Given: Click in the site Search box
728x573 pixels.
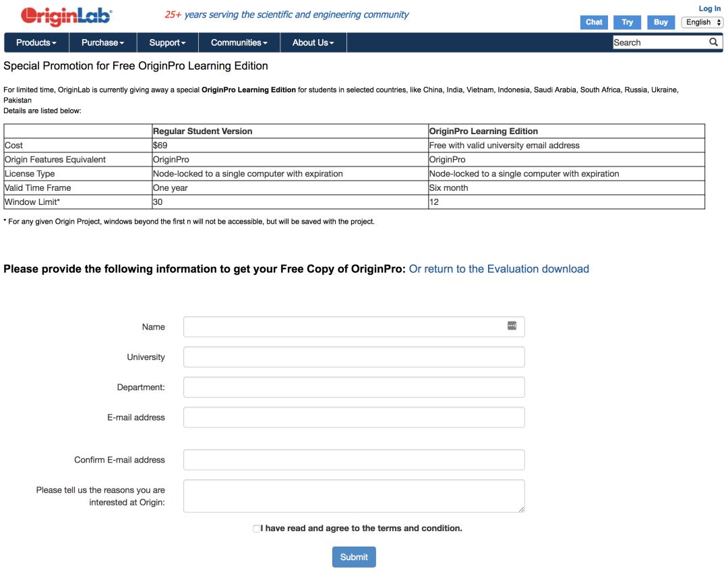Looking at the screenshot, I should coord(659,42).
